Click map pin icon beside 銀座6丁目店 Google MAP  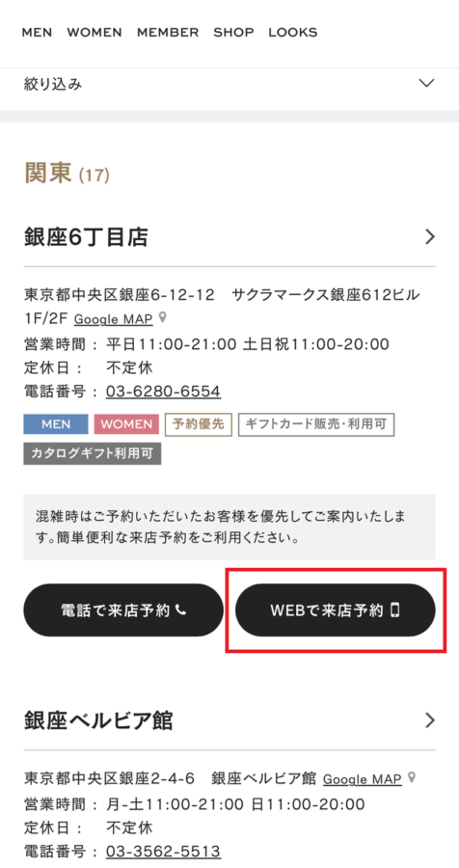click(162, 318)
